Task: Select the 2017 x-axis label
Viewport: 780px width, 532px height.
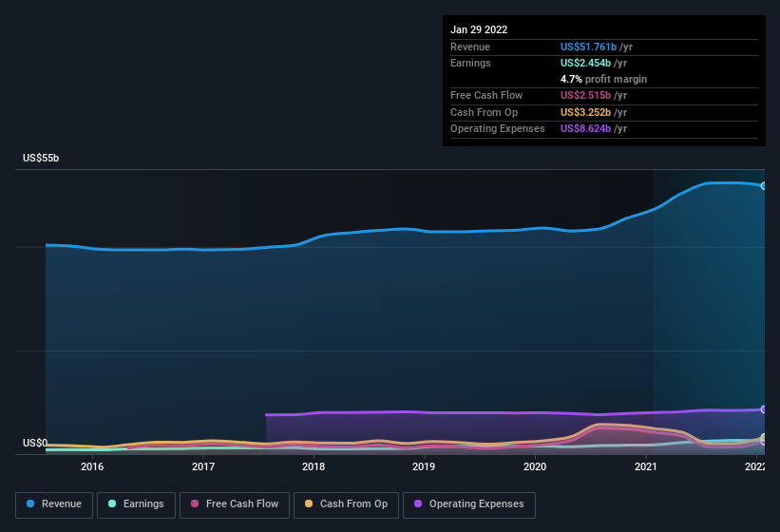Action: coord(203,466)
